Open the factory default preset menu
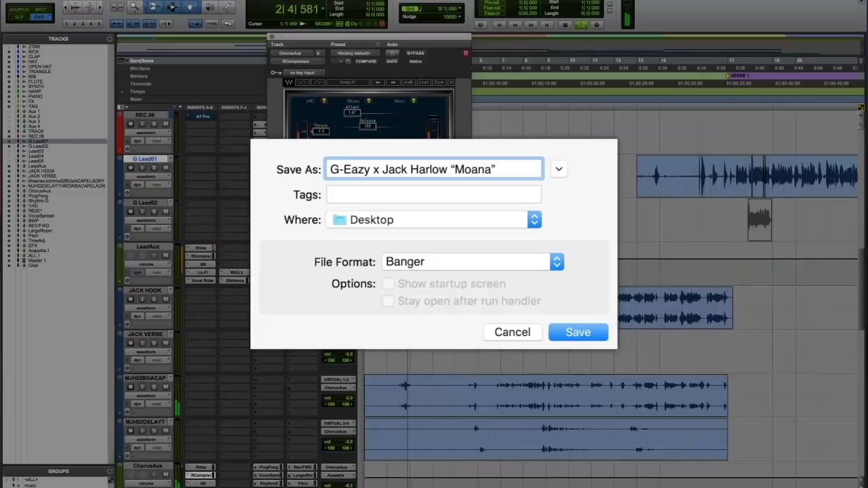Image resolution: width=868 pixels, height=488 pixels. click(x=355, y=53)
